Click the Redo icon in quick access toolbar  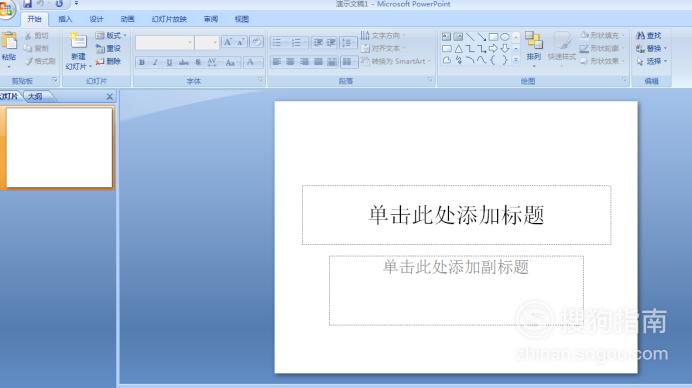tap(59, 4)
